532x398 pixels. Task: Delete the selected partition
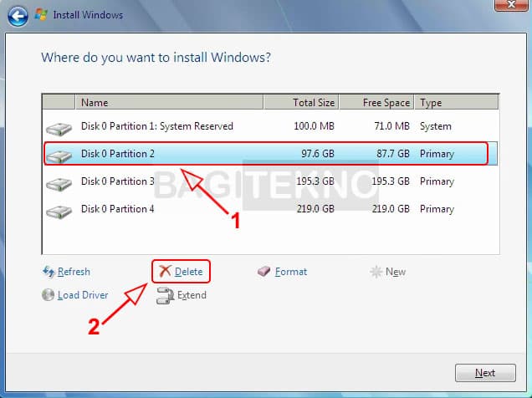[x=189, y=272]
